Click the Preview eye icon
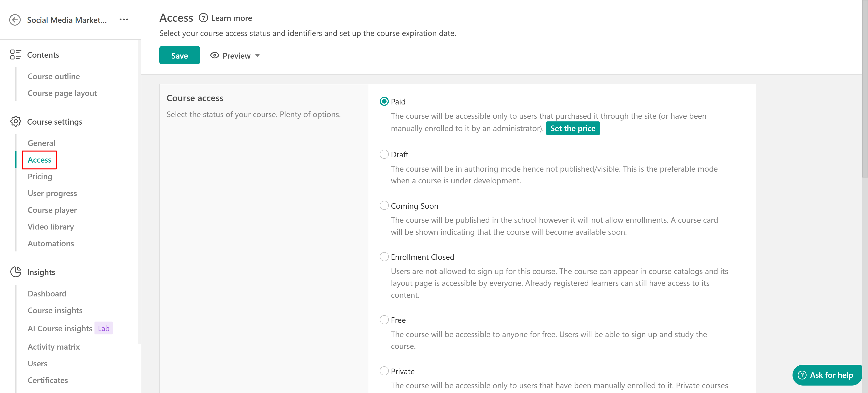 coord(215,55)
